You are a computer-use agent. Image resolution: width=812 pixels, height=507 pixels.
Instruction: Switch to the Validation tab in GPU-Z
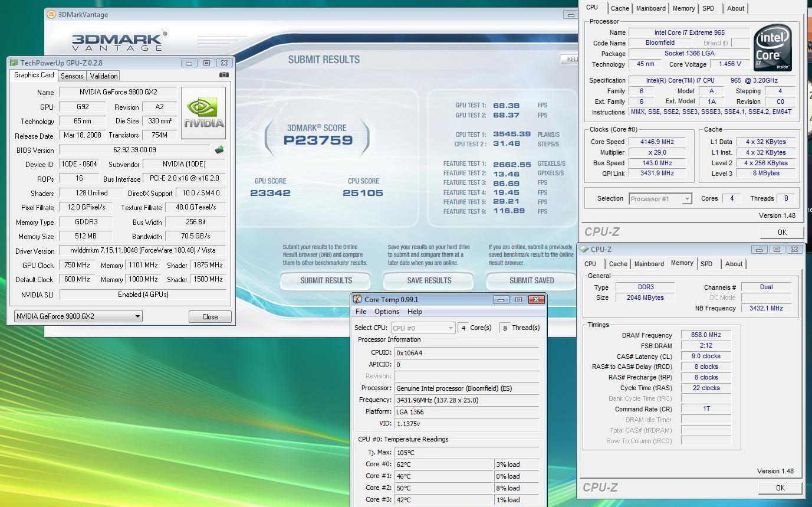point(104,76)
